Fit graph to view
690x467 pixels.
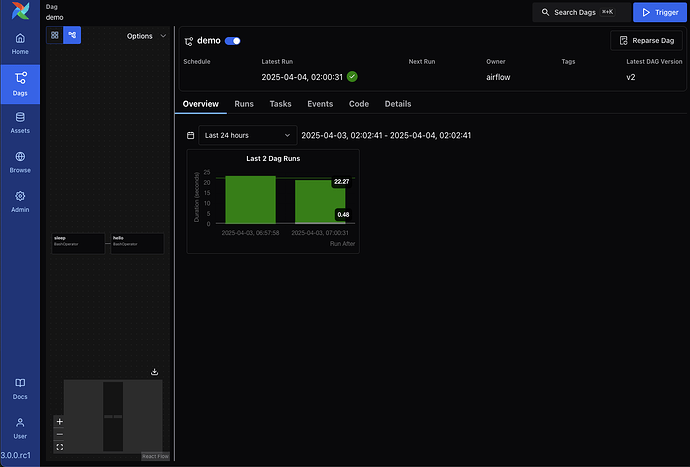click(59, 447)
